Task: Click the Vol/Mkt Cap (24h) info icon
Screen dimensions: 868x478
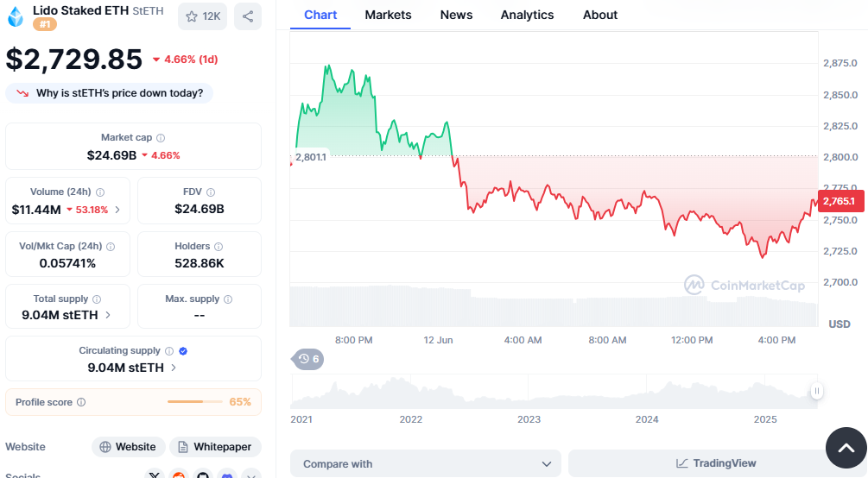Action: click(x=111, y=246)
